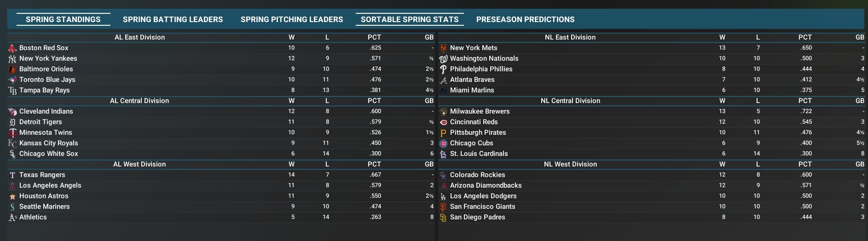
Task: Click the Minnesota Twins logo icon
Action: 12,132
